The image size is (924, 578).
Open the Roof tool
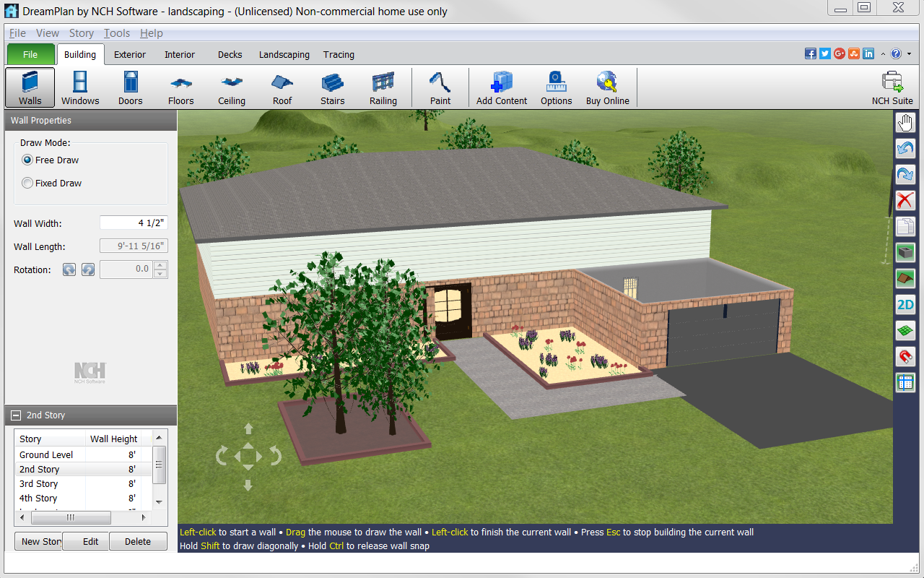282,88
